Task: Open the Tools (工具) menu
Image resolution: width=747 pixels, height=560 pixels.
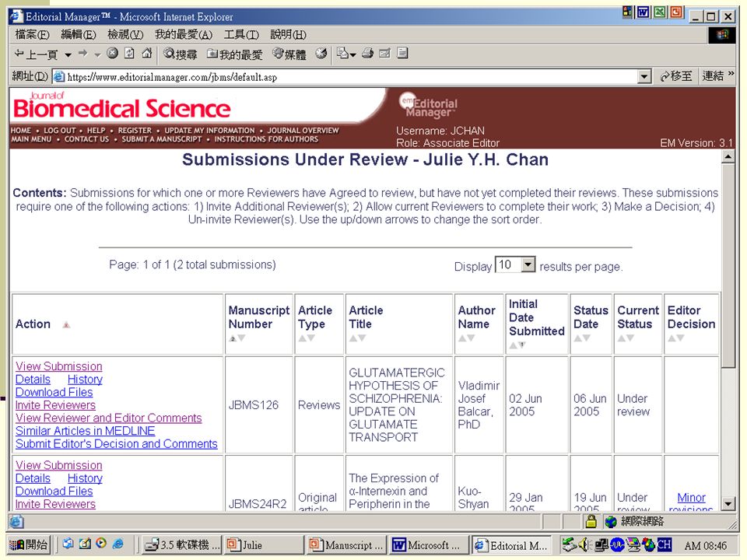Action: coord(241,34)
